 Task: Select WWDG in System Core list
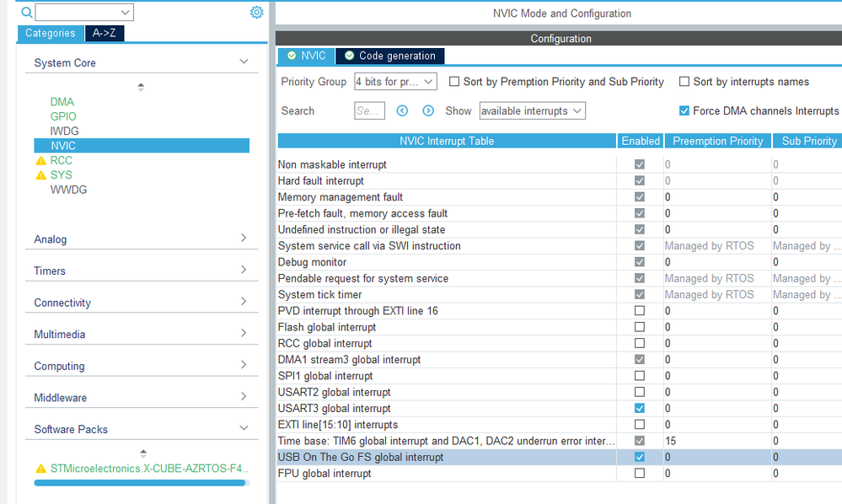(69, 190)
